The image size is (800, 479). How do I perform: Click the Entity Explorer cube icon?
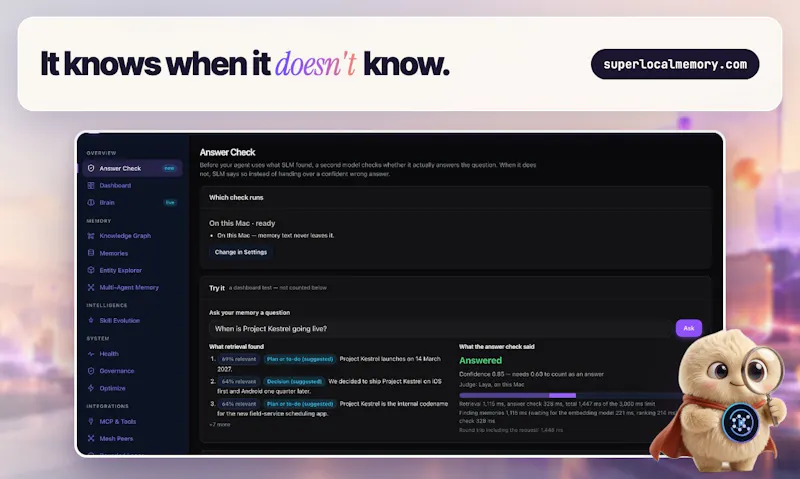coord(91,270)
